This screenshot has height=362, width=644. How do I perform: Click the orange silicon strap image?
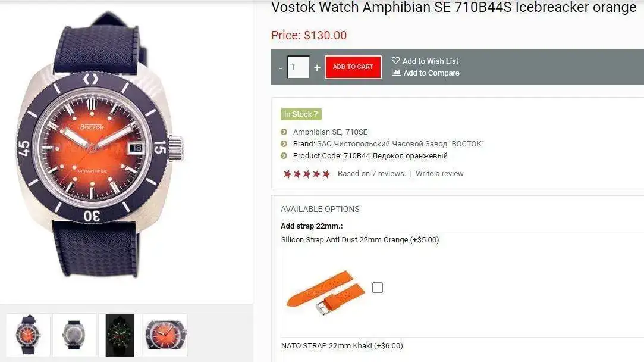(x=326, y=292)
